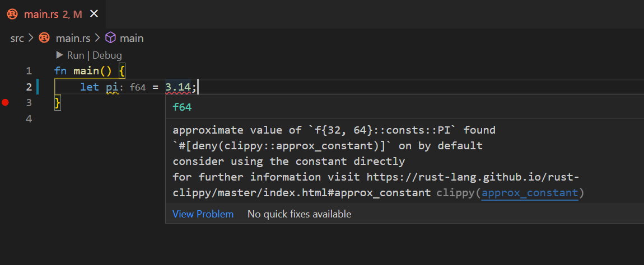Click the Rust file icon in the tab
Image resolution: width=644 pixels, height=265 pixels.
click(x=12, y=14)
